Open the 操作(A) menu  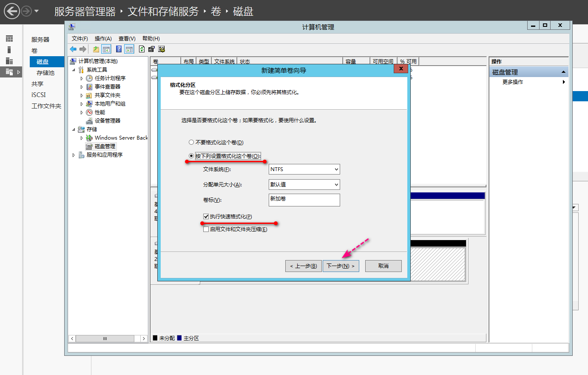point(103,39)
